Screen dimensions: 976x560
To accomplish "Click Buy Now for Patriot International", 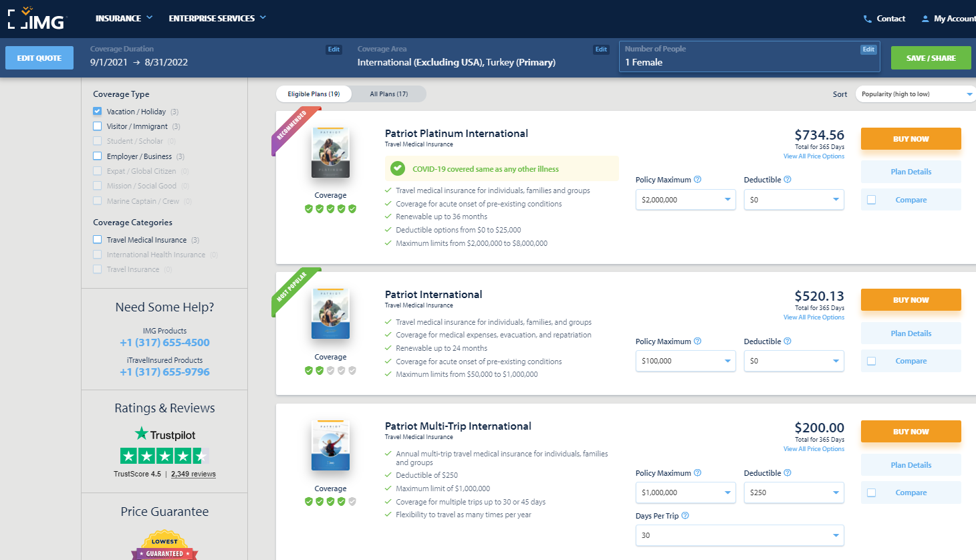I will point(910,300).
